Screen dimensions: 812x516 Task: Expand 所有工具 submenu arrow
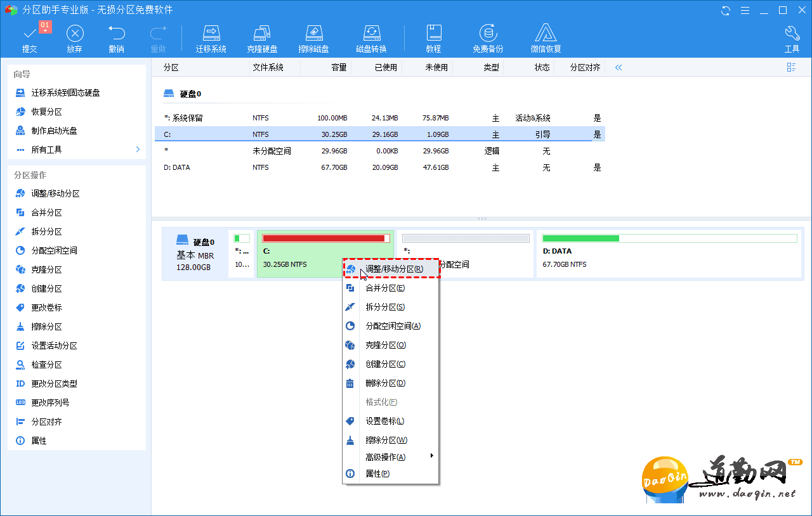pyautogui.click(x=138, y=150)
